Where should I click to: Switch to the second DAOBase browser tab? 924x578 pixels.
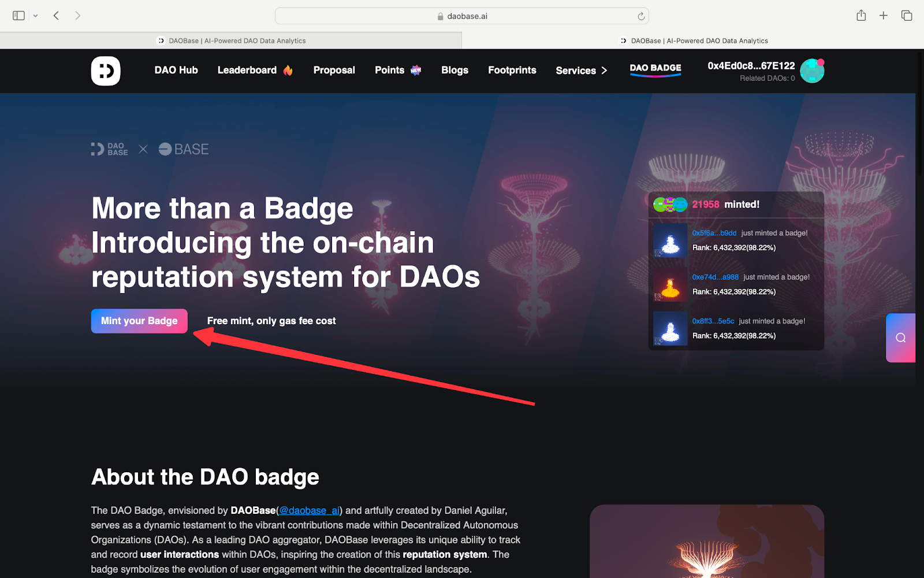(x=693, y=40)
